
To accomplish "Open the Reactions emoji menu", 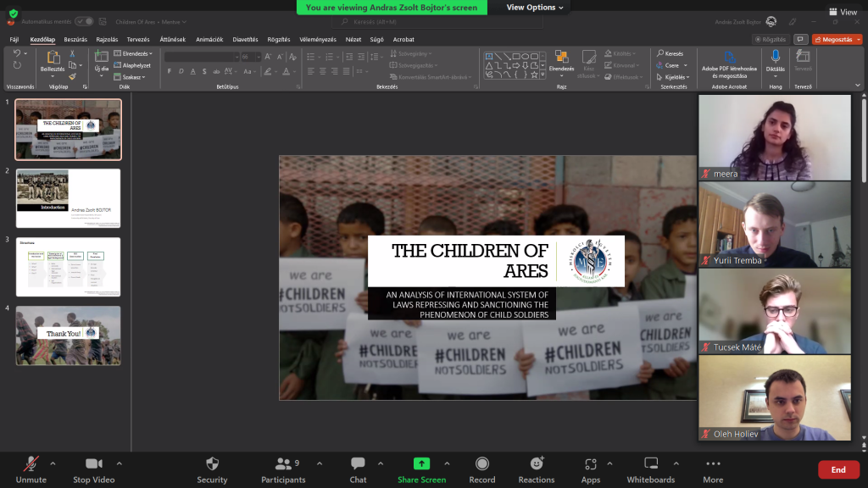I will pos(537,464).
